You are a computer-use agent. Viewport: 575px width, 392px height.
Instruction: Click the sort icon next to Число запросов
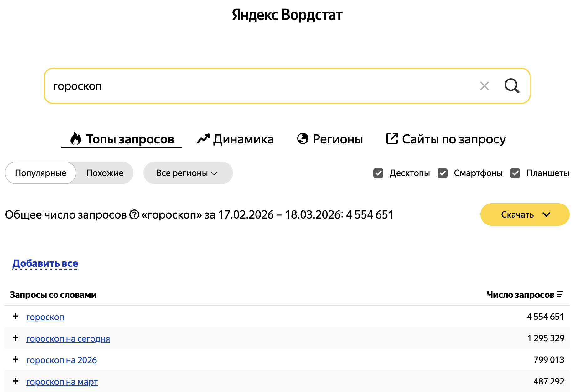click(560, 295)
